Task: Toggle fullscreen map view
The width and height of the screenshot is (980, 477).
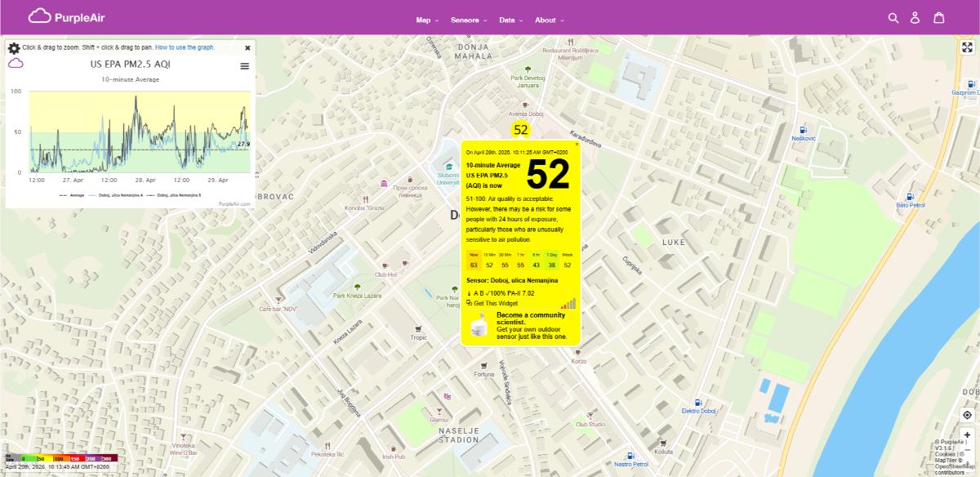Action: click(x=967, y=47)
